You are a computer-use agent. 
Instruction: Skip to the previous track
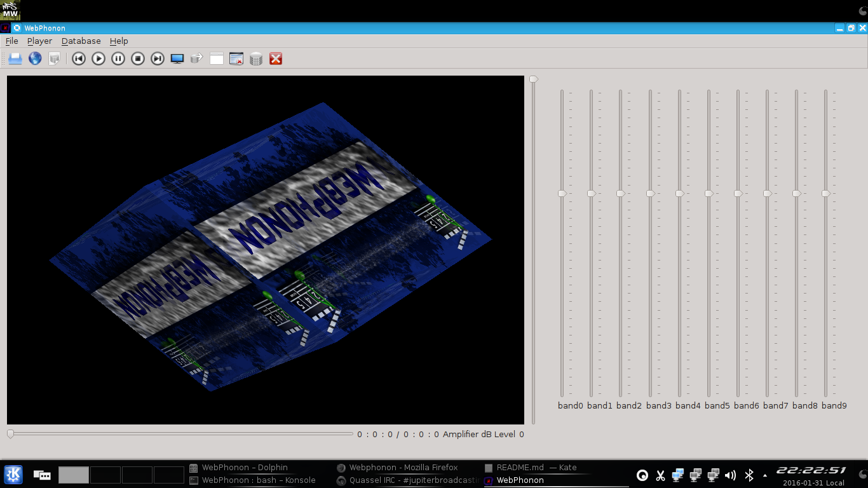click(x=79, y=58)
